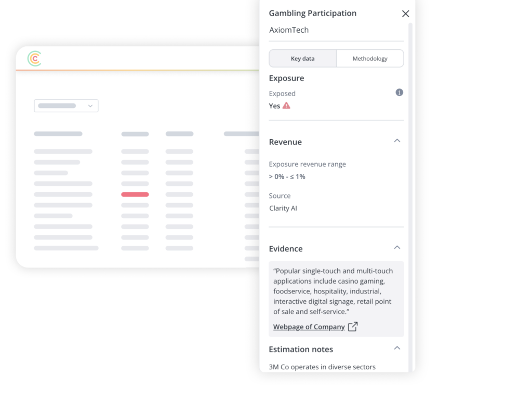
Task: Click the Clarity AI source value
Action: coord(283,208)
